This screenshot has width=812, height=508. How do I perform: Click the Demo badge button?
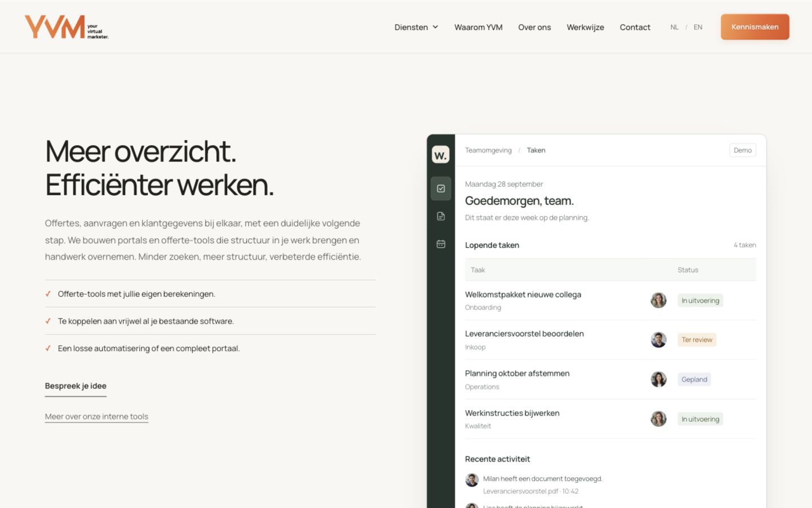tap(743, 150)
